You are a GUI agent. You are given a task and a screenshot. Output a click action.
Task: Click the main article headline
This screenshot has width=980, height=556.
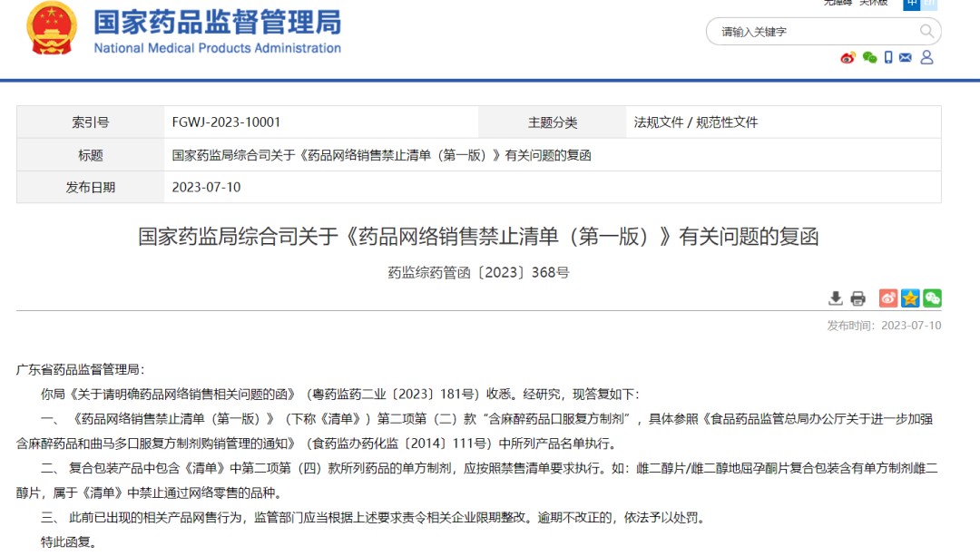click(x=478, y=237)
